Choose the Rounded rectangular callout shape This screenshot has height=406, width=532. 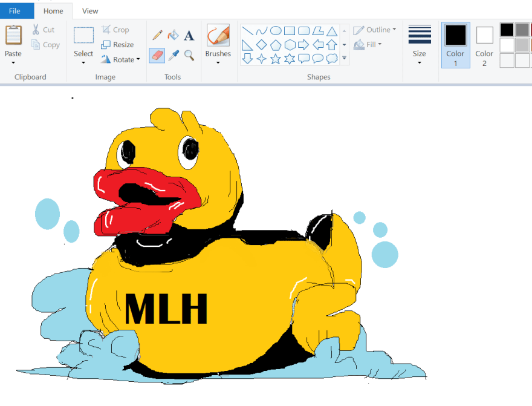pos(303,59)
